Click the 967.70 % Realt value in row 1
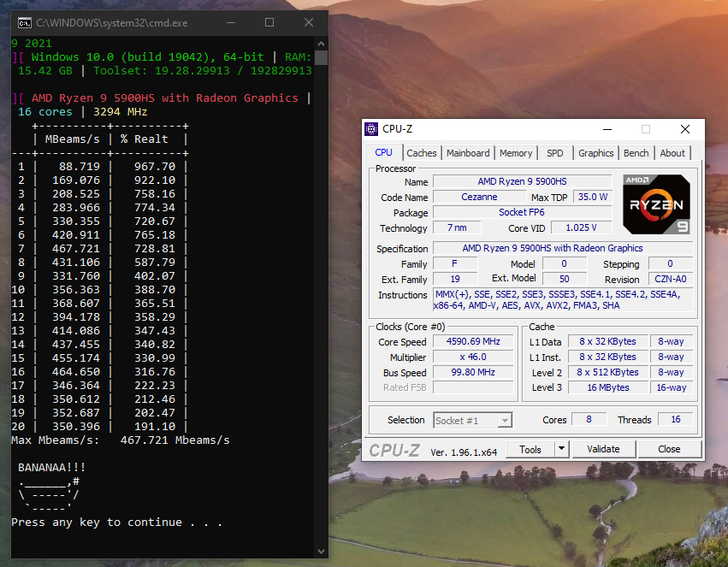728x567 pixels. pos(155,167)
